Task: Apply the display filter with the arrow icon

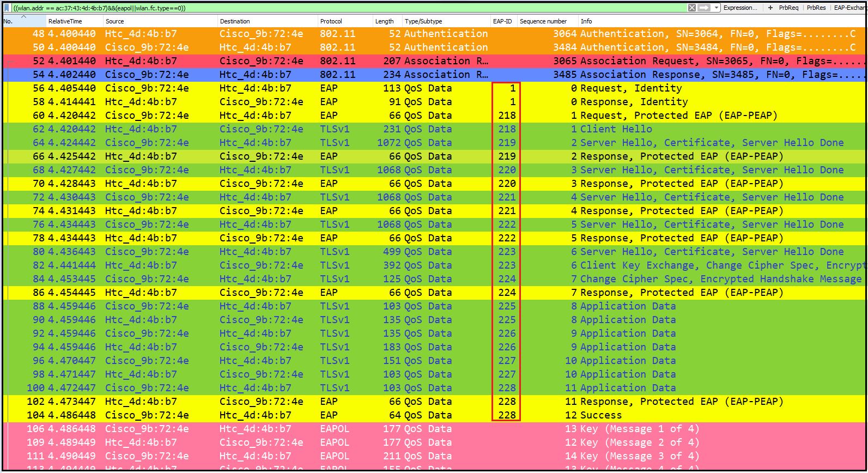Action: (704, 8)
